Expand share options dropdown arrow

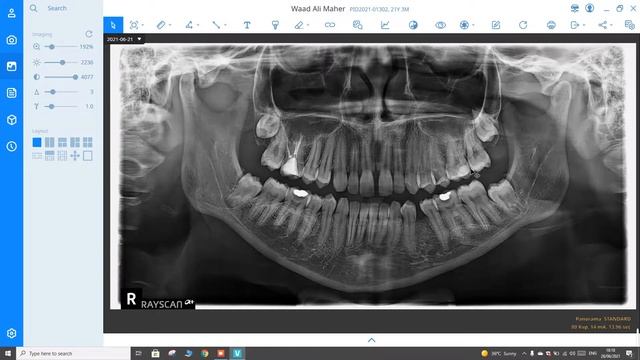click(x=611, y=25)
